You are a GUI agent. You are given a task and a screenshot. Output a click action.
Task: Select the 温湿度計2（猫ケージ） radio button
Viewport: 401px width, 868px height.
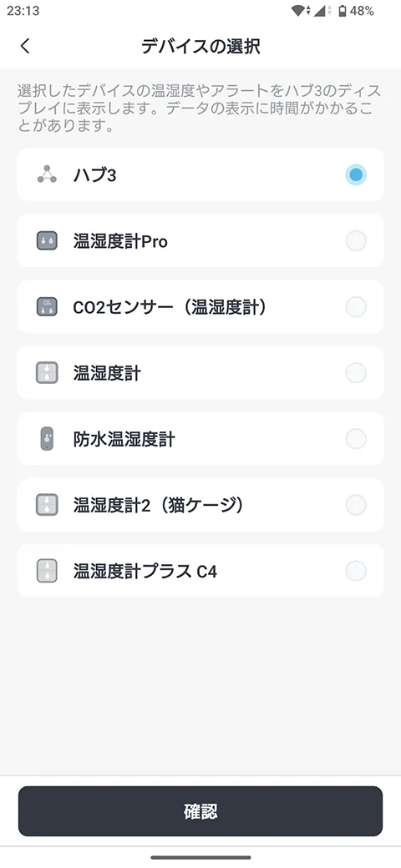click(x=356, y=505)
